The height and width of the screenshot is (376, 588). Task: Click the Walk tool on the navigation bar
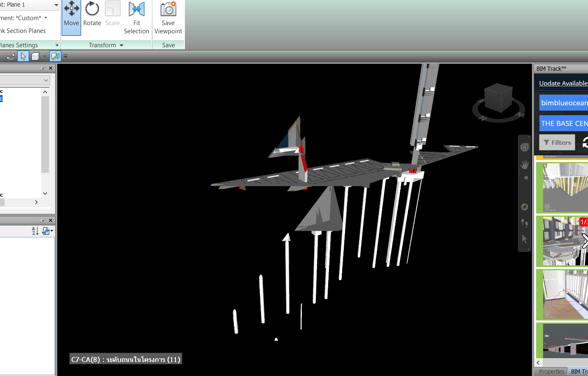coord(524,223)
